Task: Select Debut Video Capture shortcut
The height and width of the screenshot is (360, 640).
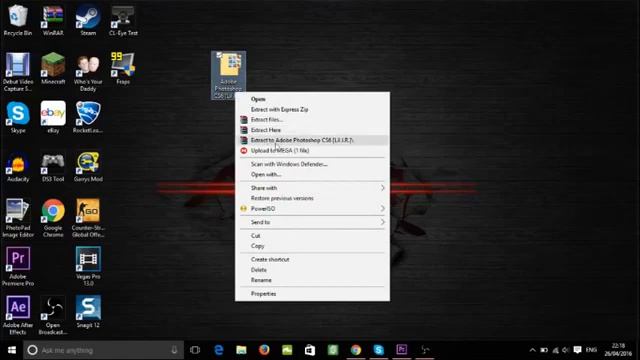Action: click(x=18, y=72)
